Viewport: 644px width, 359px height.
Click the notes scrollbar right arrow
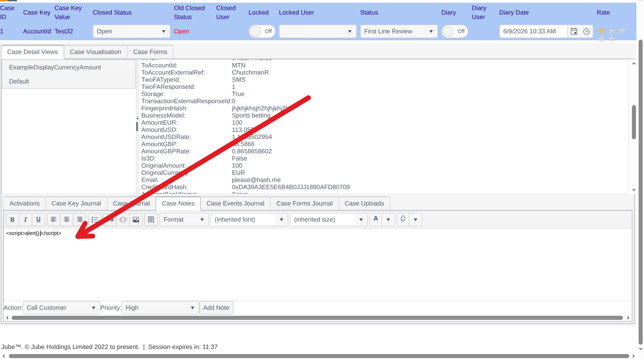pyautogui.click(x=629, y=318)
